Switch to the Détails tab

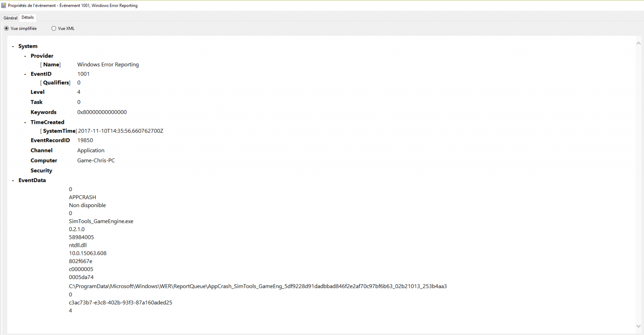coord(28,17)
